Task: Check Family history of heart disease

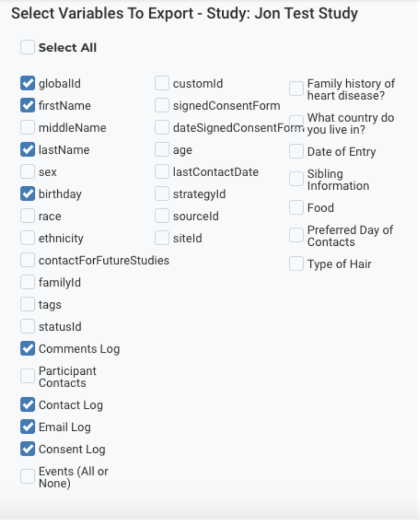Action: [x=296, y=89]
